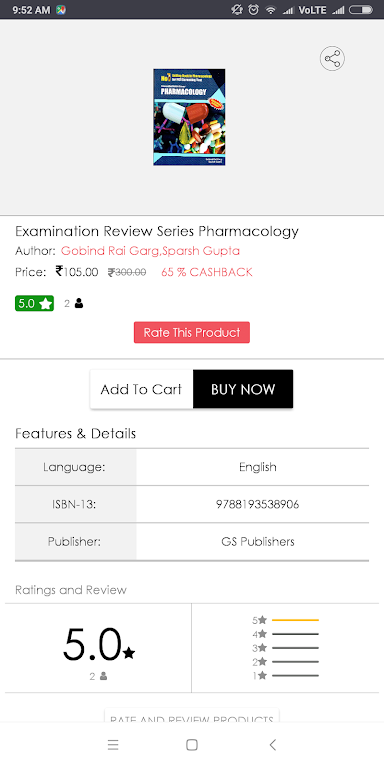Viewport: 384px width, 768px height.
Task: Open the Pharmacology book cover image
Action: [189, 117]
